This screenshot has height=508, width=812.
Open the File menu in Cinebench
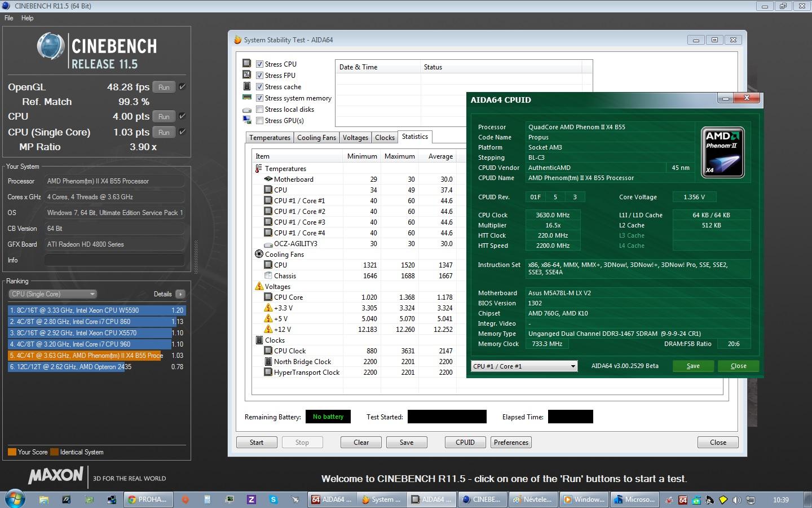click(x=9, y=18)
